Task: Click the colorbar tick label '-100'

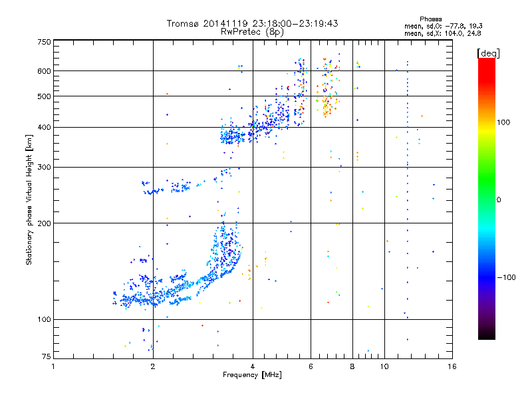Action: tap(506, 277)
